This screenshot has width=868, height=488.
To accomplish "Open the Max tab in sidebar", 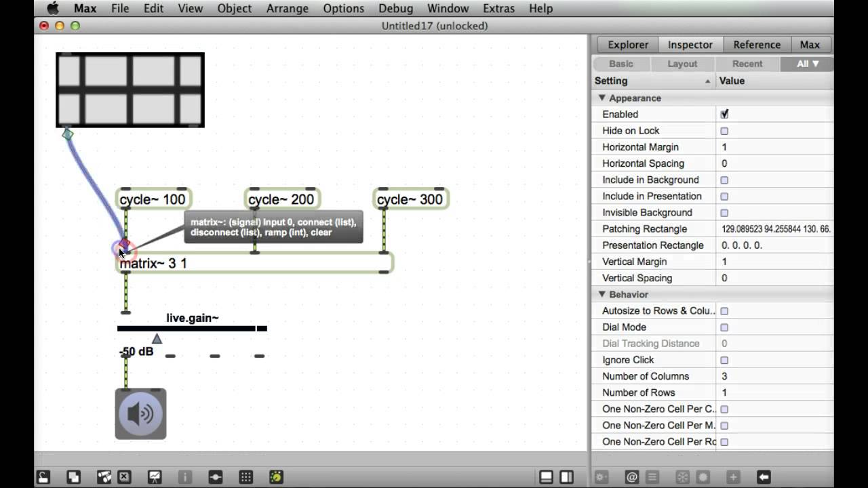I will (810, 45).
